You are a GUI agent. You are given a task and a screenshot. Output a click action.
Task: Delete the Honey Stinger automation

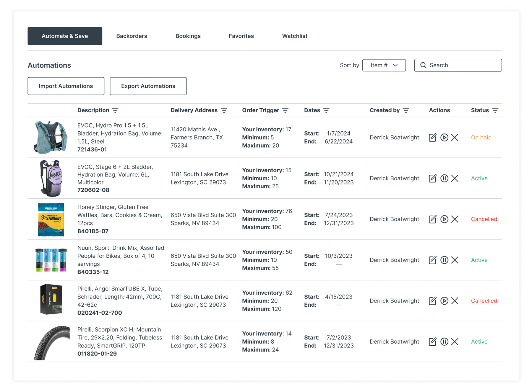(455, 219)
